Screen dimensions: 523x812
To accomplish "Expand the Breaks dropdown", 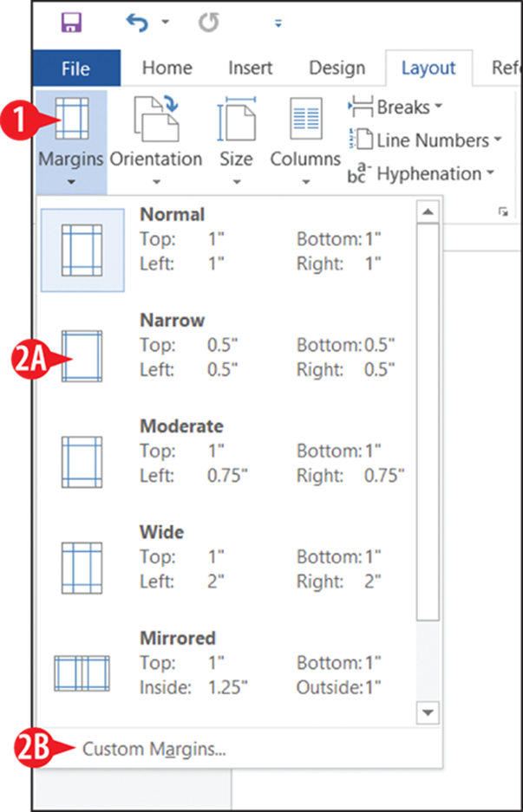I will pyautogui.click(x=396, y=107).
